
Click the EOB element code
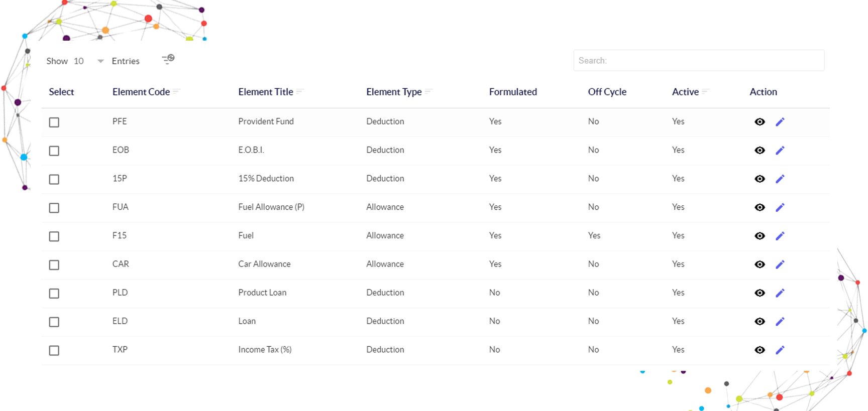[121, 150]
